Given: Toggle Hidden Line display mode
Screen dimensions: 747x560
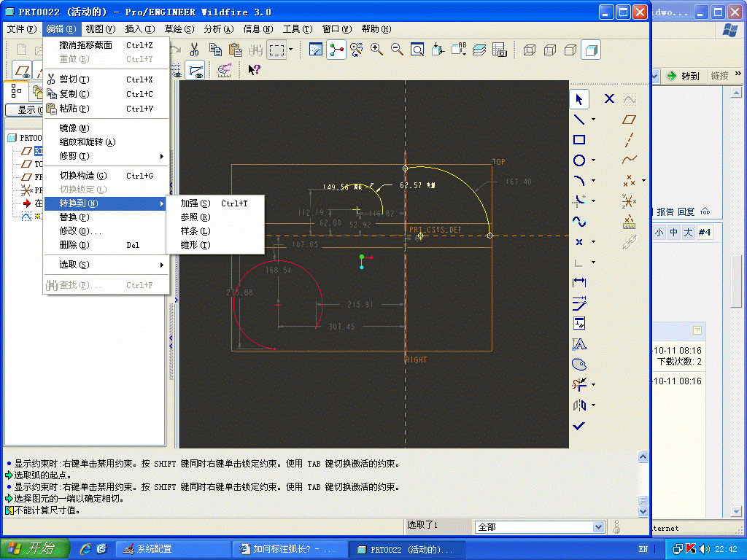Looking at the screenshot, I should coord(550,50).
